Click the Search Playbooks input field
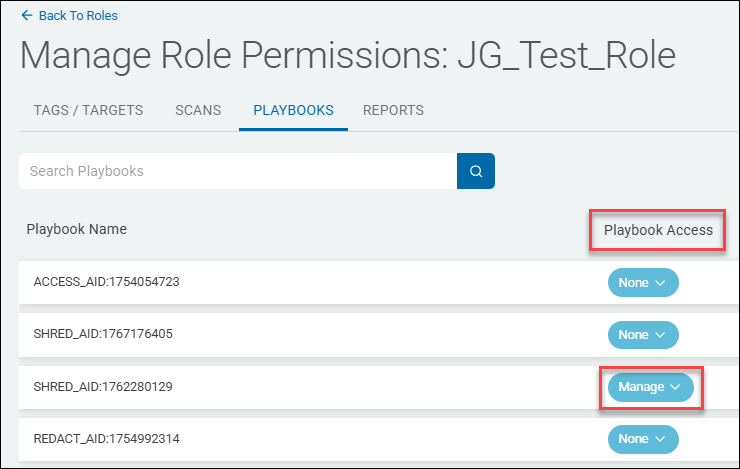 238,171
